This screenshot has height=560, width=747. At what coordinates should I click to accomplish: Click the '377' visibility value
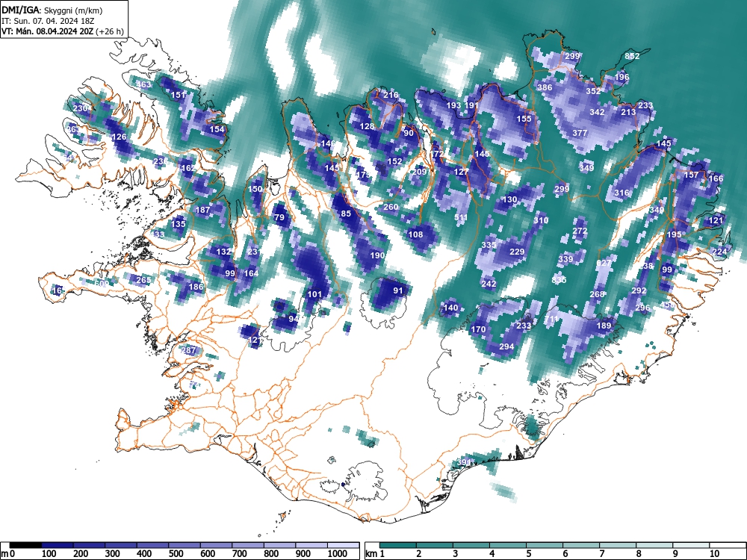point(580,134)
